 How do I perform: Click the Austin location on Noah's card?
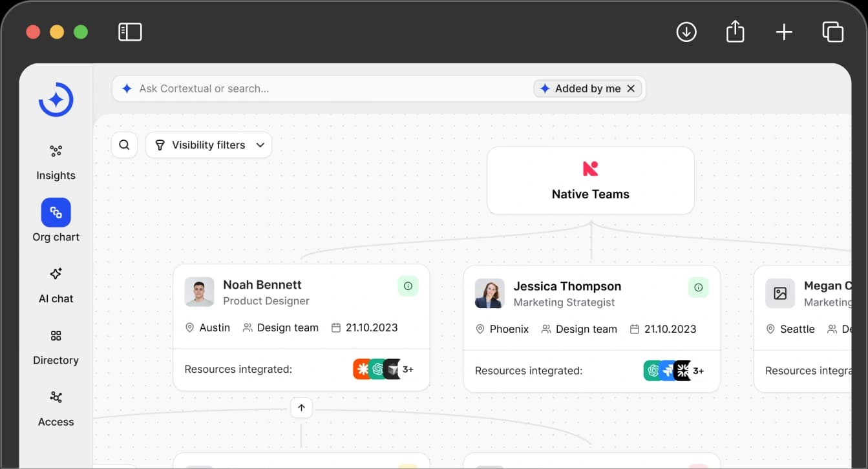[207, 328]
